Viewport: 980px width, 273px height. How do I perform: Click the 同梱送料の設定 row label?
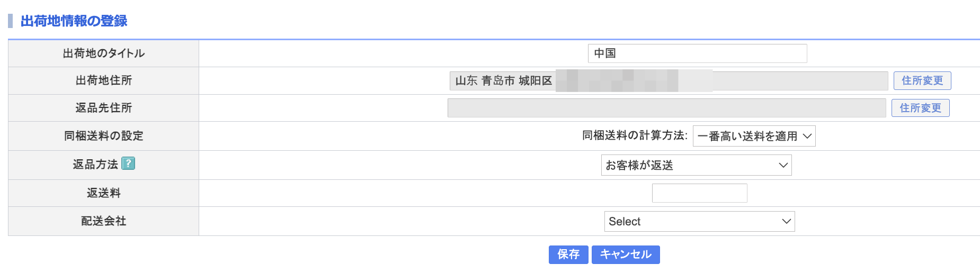pyautogui.click(x=104, y=136)
